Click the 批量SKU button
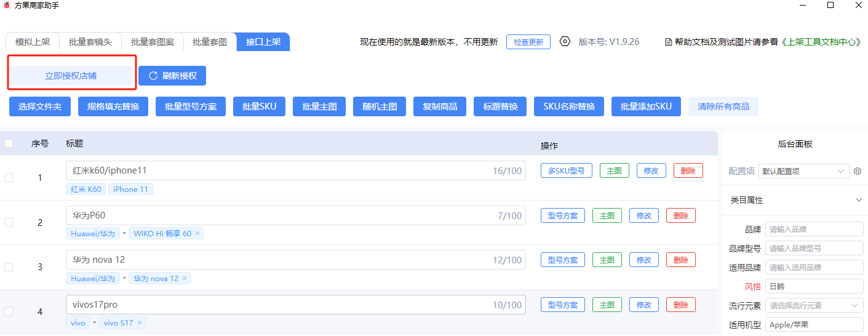Image resolution: width=868 pixels, height=336 pixels. 259,106
